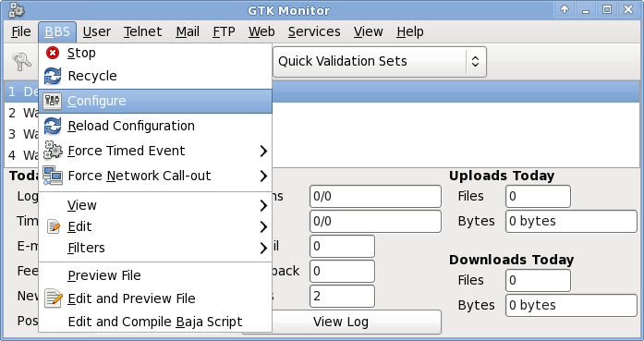Click the computers icon for Force Network Call-out

click(x=53, y=176)
